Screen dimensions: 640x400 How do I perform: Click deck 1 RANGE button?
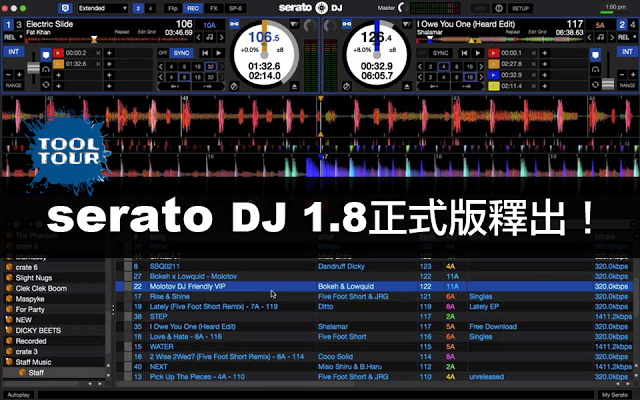click(x=13, y=85)
